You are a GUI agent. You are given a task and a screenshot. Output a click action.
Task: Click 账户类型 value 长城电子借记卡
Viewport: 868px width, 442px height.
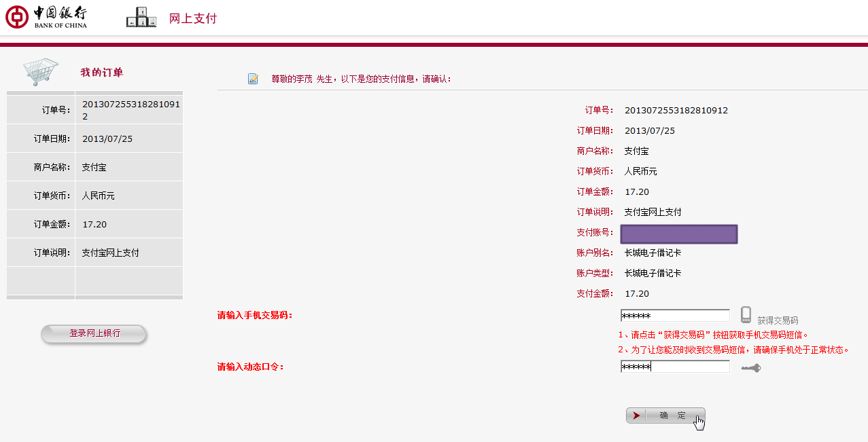click(x=653, y=274)
